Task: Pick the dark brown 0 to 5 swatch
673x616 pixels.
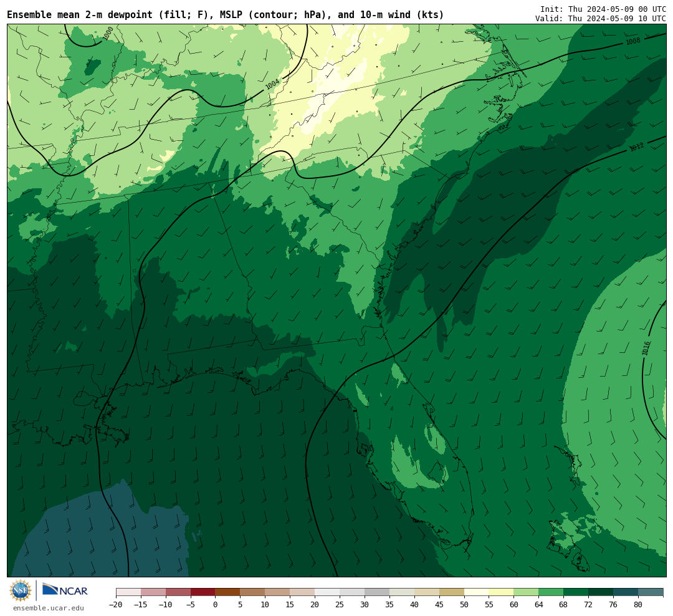Action: pos(228,592)
